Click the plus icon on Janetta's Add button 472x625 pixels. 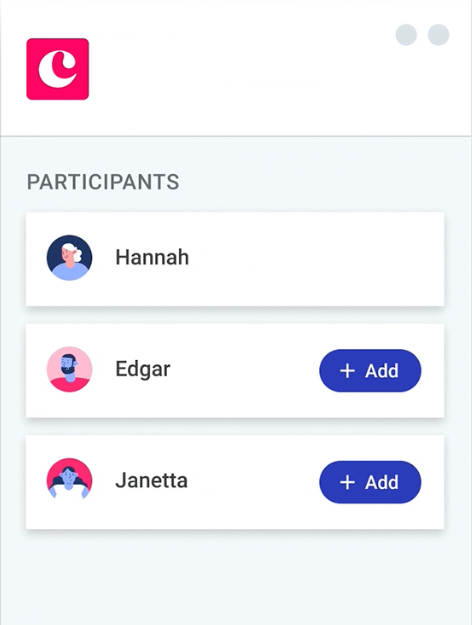[347, 482]
